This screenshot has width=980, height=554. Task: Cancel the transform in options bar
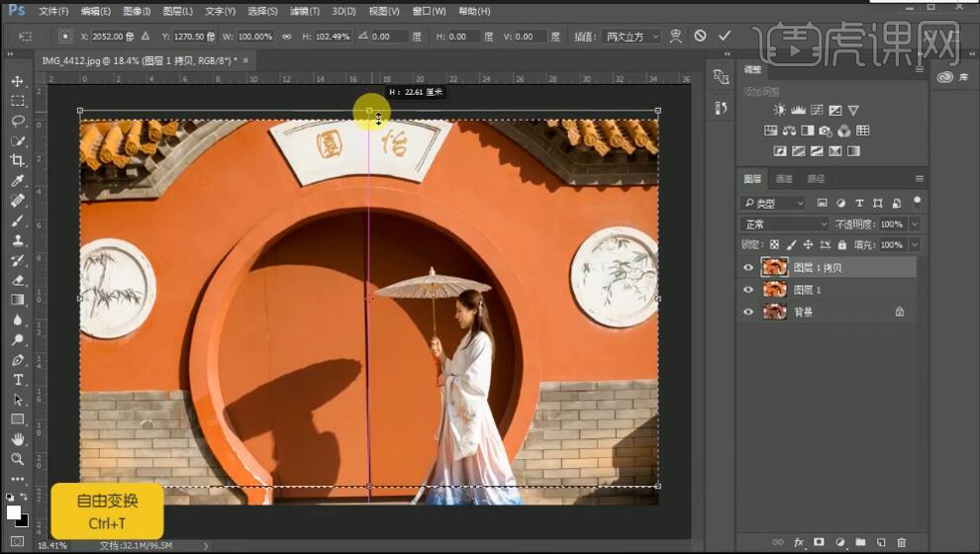click(x=701, y=36)
